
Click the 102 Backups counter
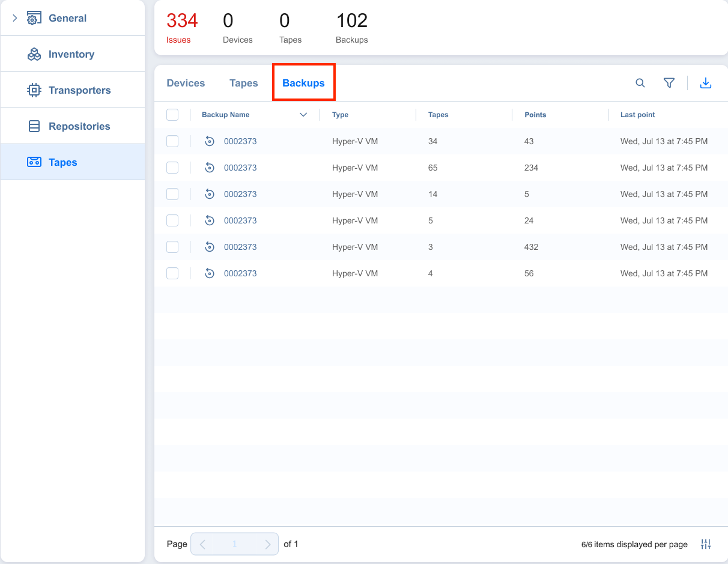(352, 28)
